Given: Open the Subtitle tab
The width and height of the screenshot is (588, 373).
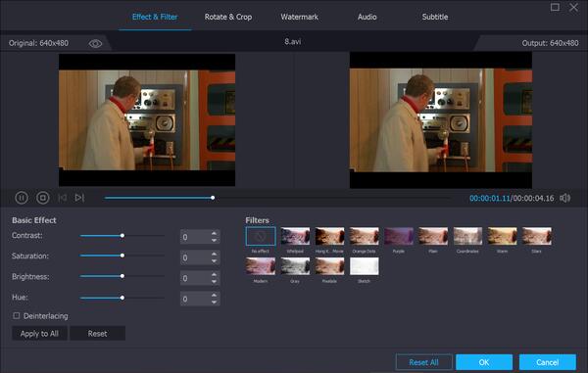Looking at the screenshot, I should 435,17.
